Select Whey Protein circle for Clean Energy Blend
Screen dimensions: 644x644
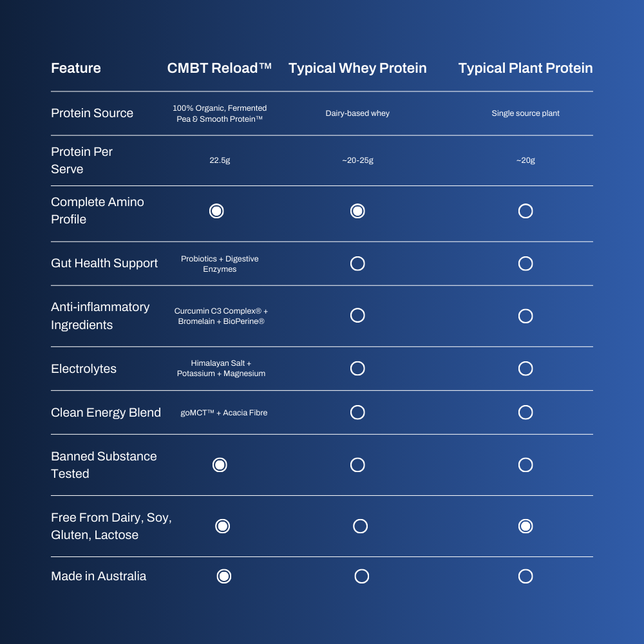pyautogui.click(x=357, y=412)
